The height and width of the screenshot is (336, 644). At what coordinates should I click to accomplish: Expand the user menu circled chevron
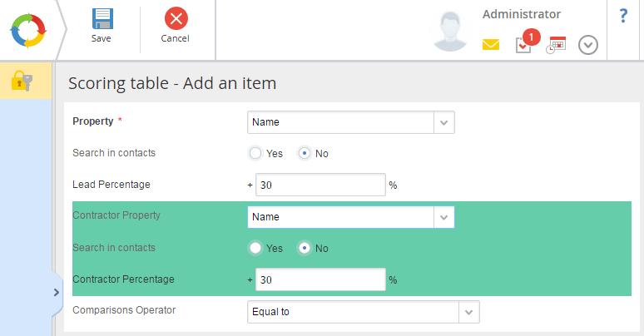point(588,45)
